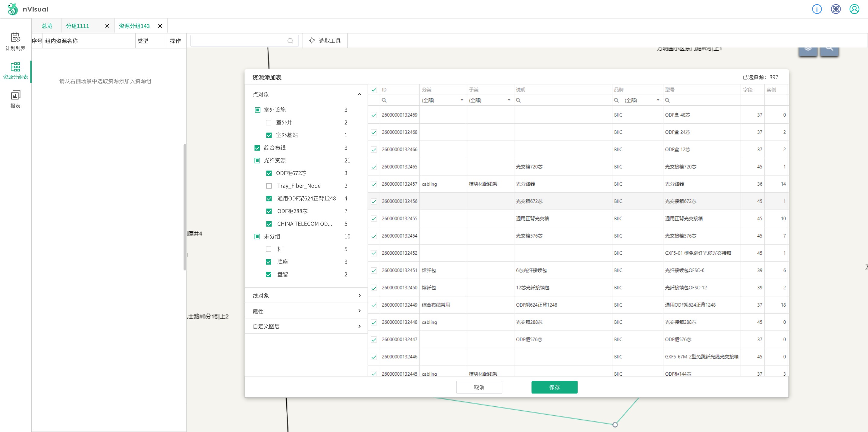Click the 保存 button
Screen dimensions: 868x432
tap(554, 387)
